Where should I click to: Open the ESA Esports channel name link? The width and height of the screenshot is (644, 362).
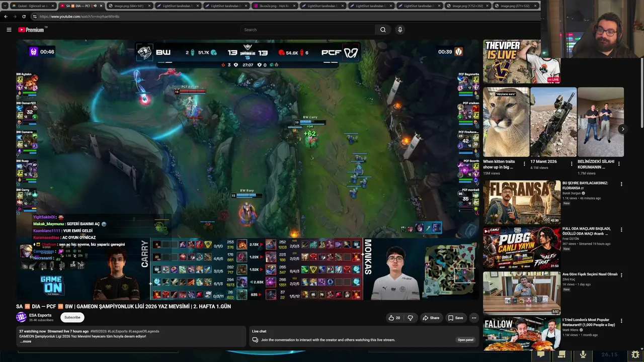pyautogui.click(x=40, y=315)
